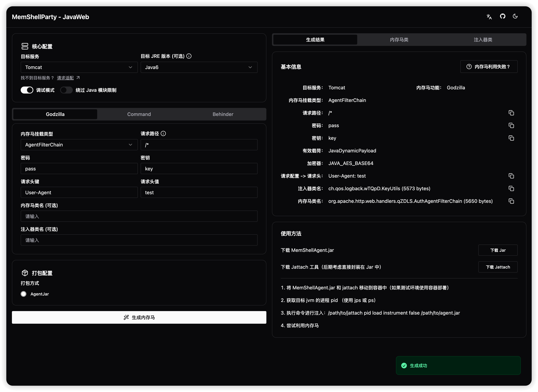The width and height of the screenshot is (538, 392).
Task: Click AgentFilterChain value in 基本信息
Action: point(347,100)
